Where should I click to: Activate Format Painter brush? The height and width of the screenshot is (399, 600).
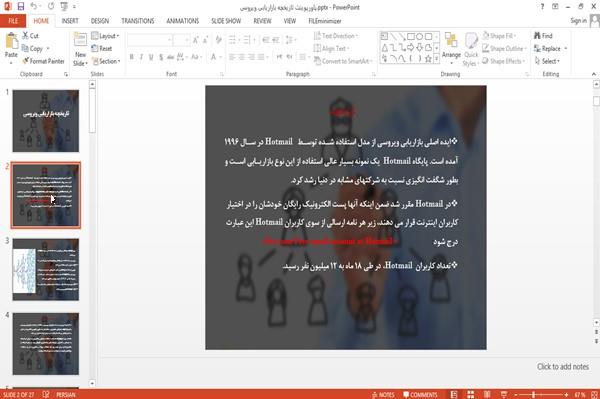coord(43,61)
